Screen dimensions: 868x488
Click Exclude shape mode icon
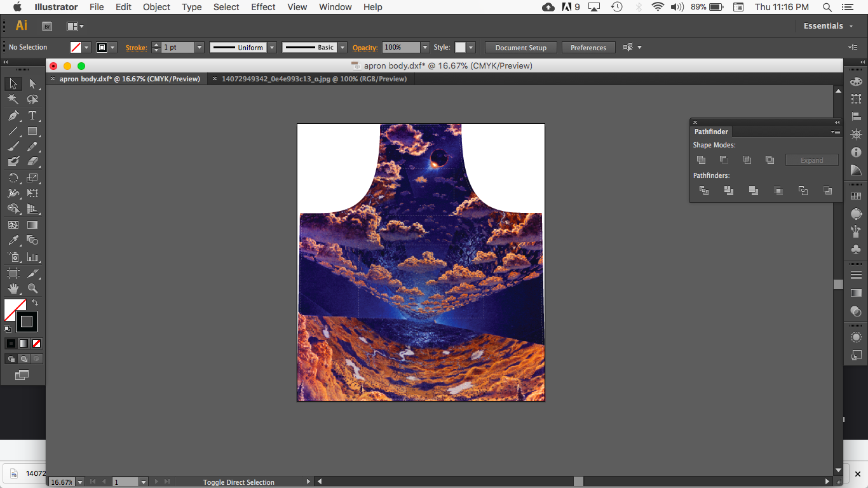[770, 160]
